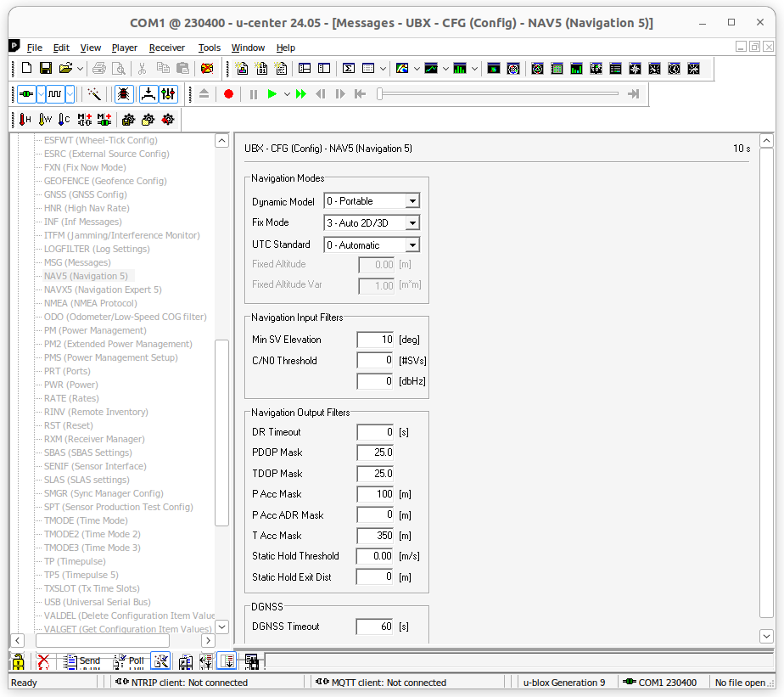Click the Cut scissors icon
The width and height of the screenshot is (784, 697).
(x=142, y=69)
